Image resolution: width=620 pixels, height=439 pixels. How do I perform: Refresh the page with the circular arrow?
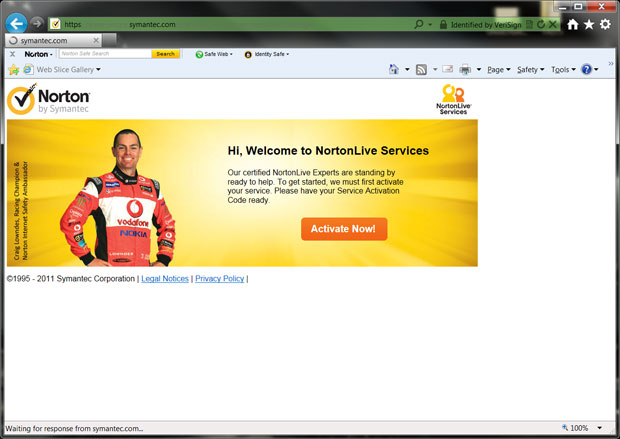coord(541,25)
